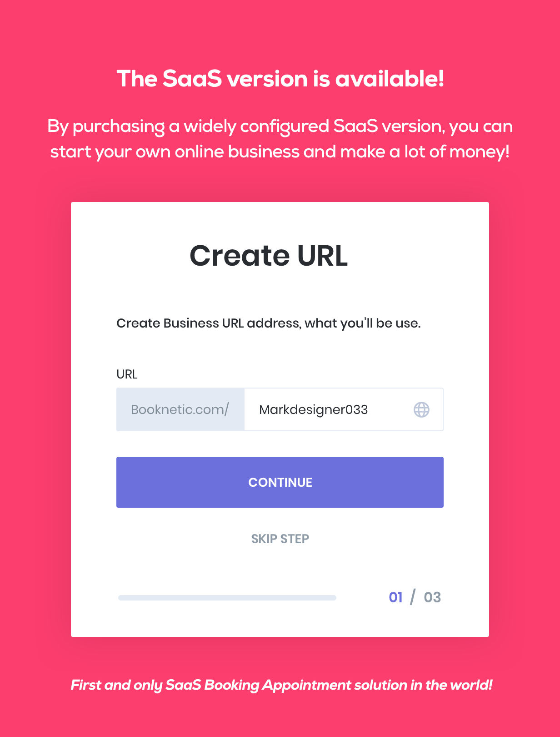Click 'The SaaS version is available!' headline
This screenshot has height=737, width=560.
point(280,79)
